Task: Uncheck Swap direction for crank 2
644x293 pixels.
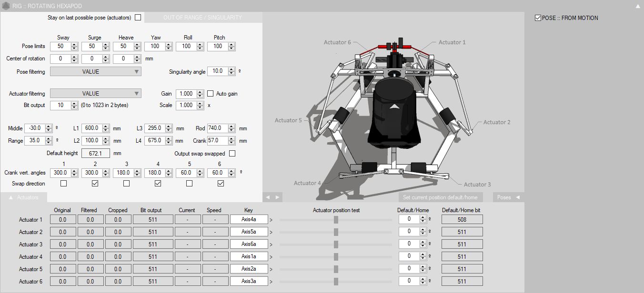Action: pos(95,184)
